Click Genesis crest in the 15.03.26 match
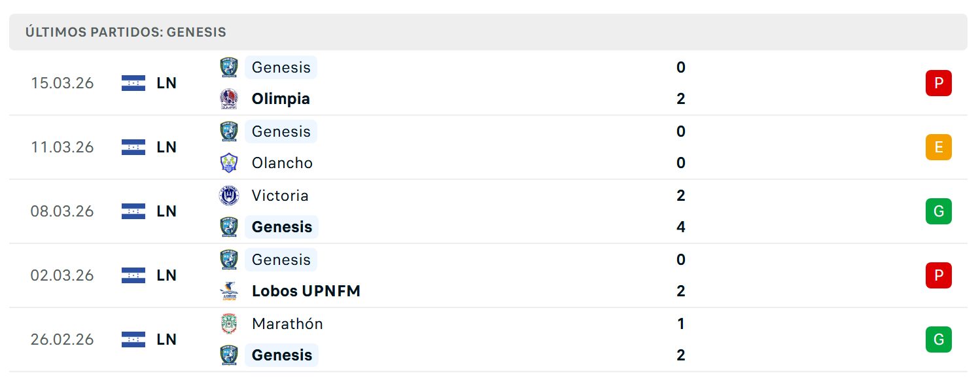Image resolution: width=980 pixels, height=382 pixels. (x=229, y=67)
